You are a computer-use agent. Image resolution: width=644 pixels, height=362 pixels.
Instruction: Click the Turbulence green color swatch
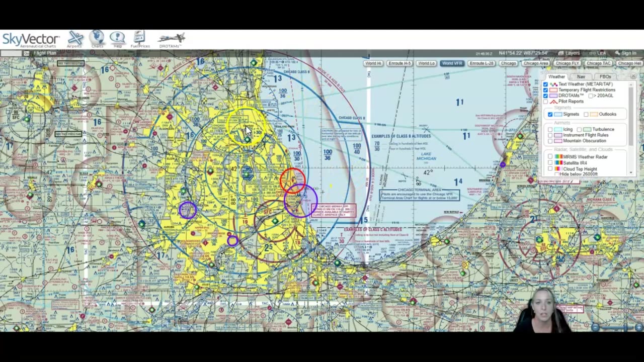pyautogui.click(x=587, y=129)
